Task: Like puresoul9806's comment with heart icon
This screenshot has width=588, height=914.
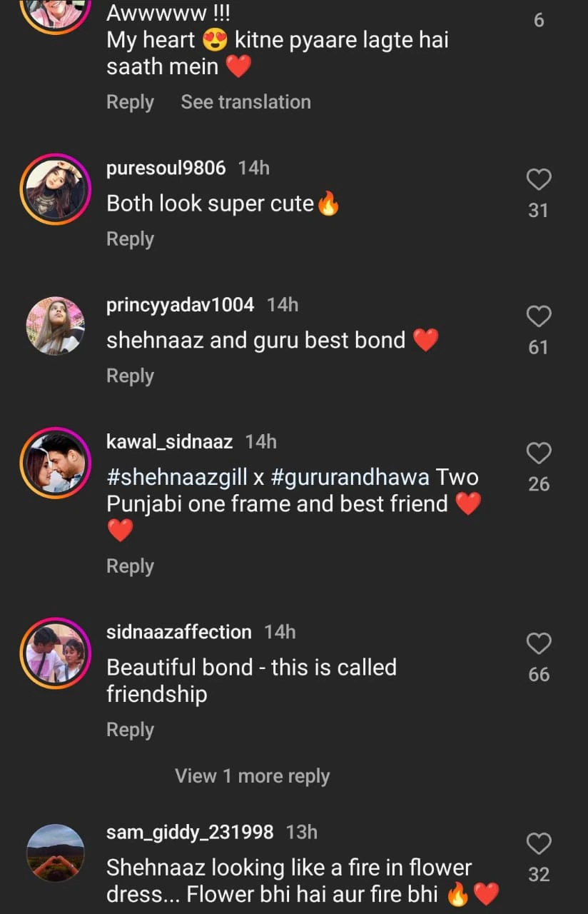Action: (539, 179)
